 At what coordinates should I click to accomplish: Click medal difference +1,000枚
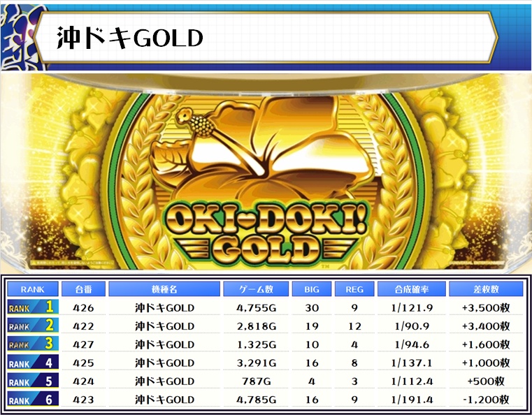point(486,363)
